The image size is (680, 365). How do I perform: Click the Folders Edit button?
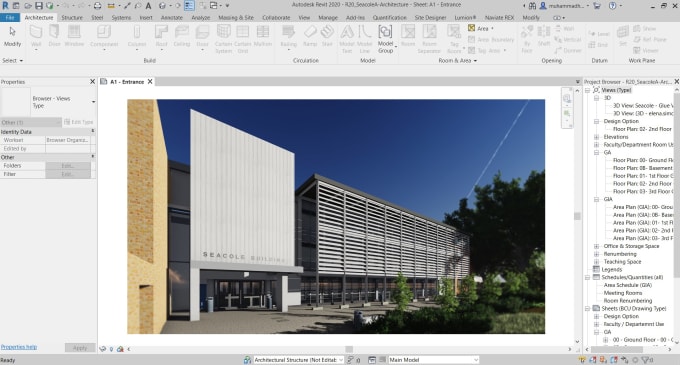point(68,166)
